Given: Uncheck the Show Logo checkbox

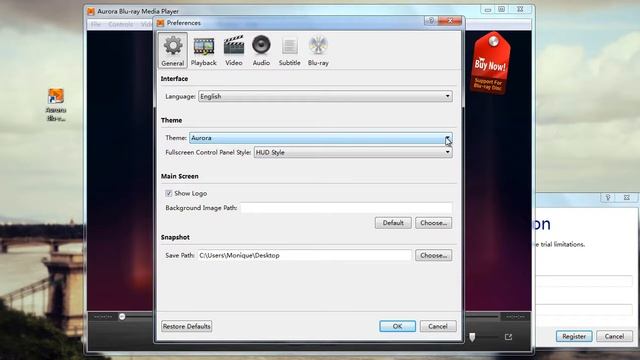Looking at the screenshot, I should 169,193.
